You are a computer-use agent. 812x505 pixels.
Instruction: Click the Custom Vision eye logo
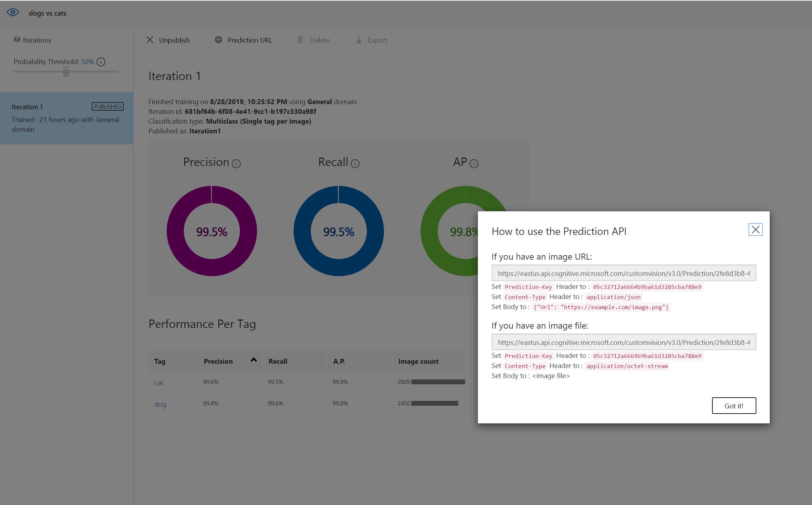13,13
